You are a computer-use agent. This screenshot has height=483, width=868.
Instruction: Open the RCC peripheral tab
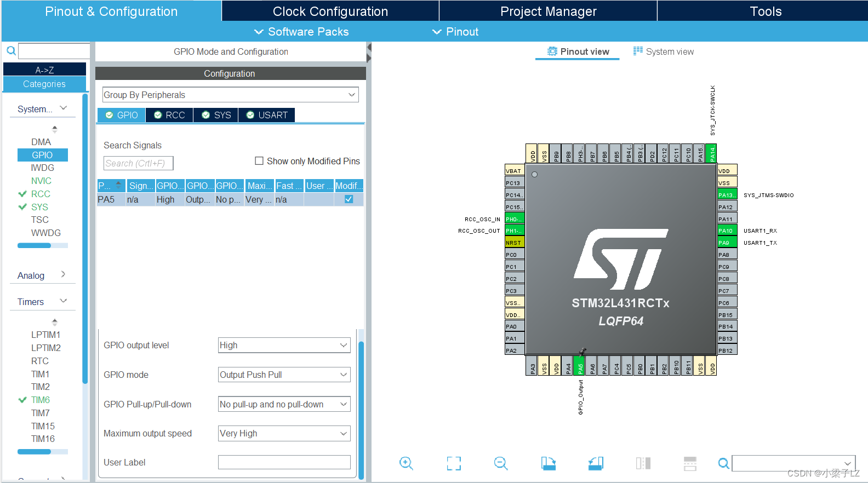tap(169, 115)
